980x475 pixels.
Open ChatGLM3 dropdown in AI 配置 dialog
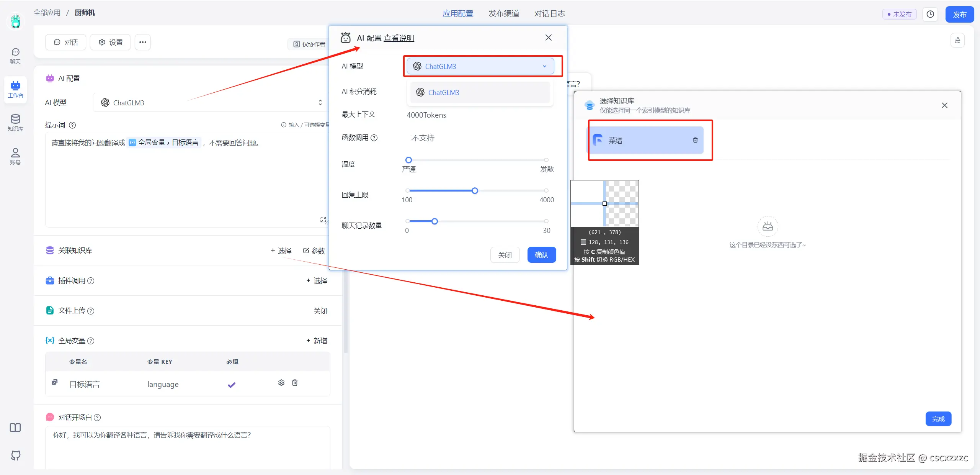pyautogui.click(x=480, y=66)
